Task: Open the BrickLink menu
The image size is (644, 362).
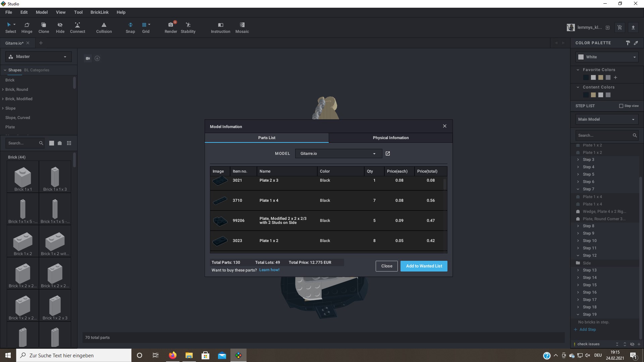Action: (99, 12)
